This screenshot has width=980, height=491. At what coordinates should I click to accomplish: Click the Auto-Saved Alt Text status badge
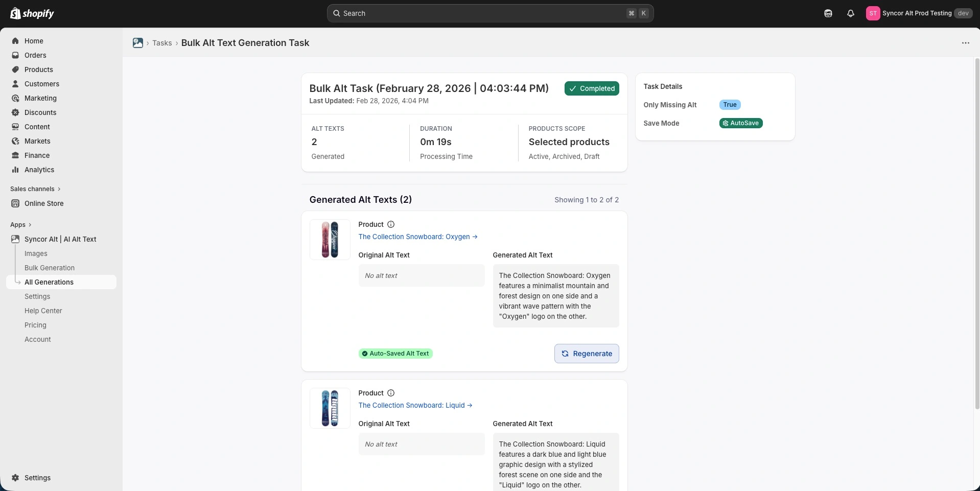tap(395, 354)
